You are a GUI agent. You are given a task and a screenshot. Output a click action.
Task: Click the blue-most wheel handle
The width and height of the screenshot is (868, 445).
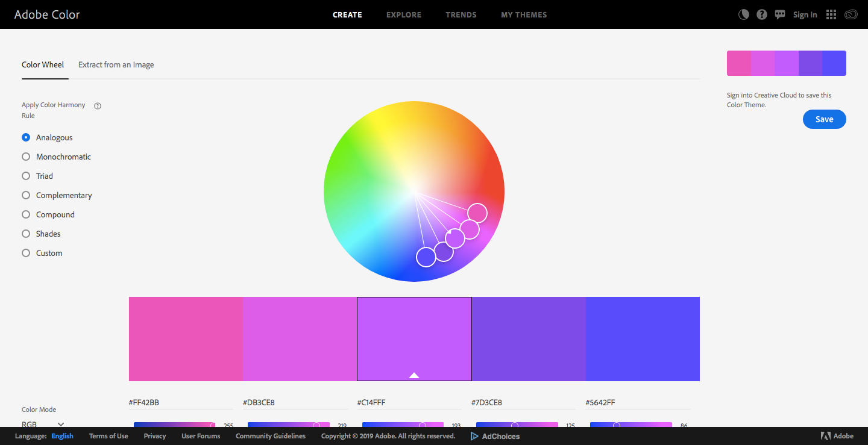[x=426, y=257]
